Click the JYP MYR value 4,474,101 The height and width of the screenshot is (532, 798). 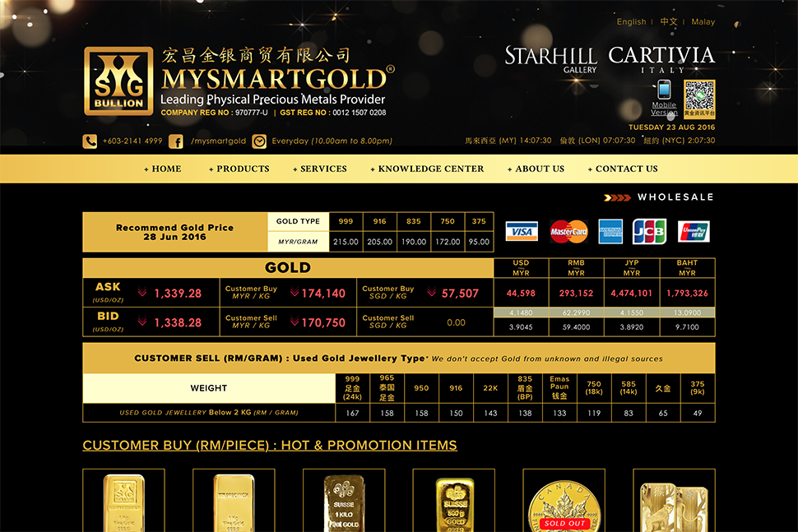(632, 293)
